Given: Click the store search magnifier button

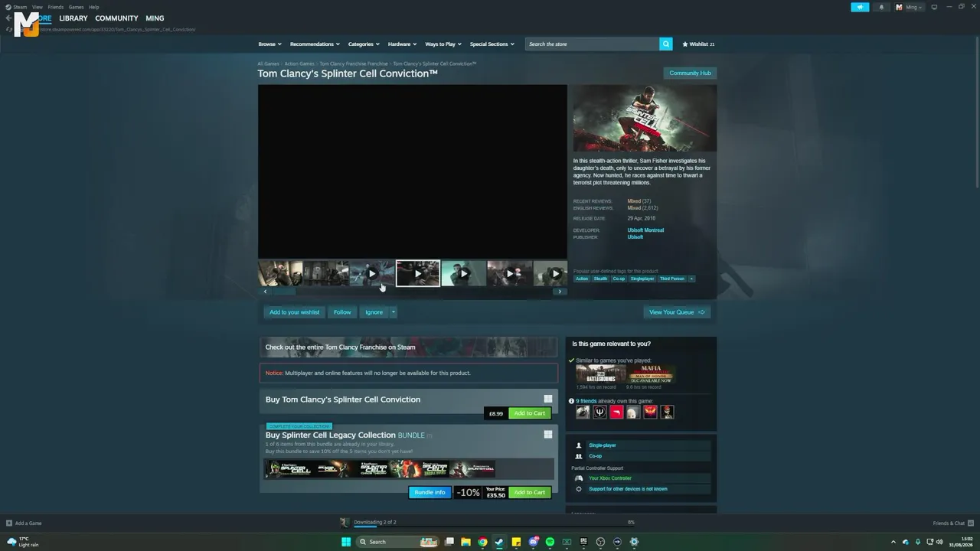Looking at the screenshot, I should click(x=666, y=44).
